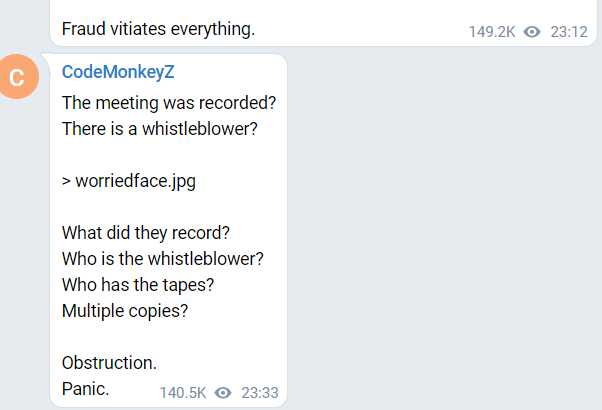Click the 140.5K view count
The width and height of the screenshot is (602, 410).
point(183,393)
